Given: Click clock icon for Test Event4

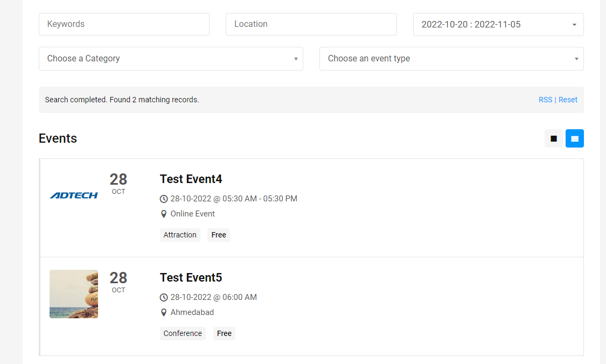Looking at the screenshot, I should (x=164, y=199).
